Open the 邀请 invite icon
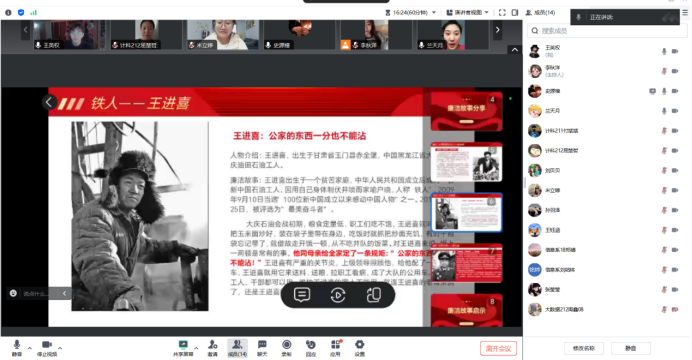The height and width of the screenshot is (360, 692). click(x=213, y=348)
